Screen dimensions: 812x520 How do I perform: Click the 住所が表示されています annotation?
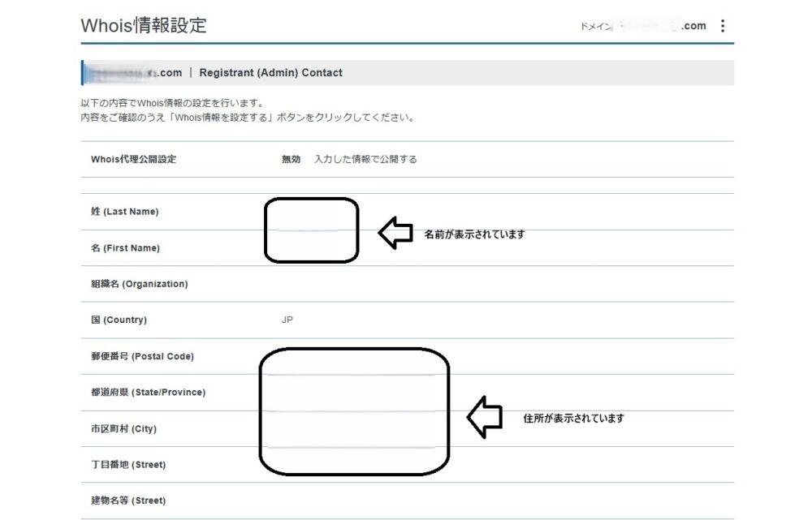coord(574,419)
